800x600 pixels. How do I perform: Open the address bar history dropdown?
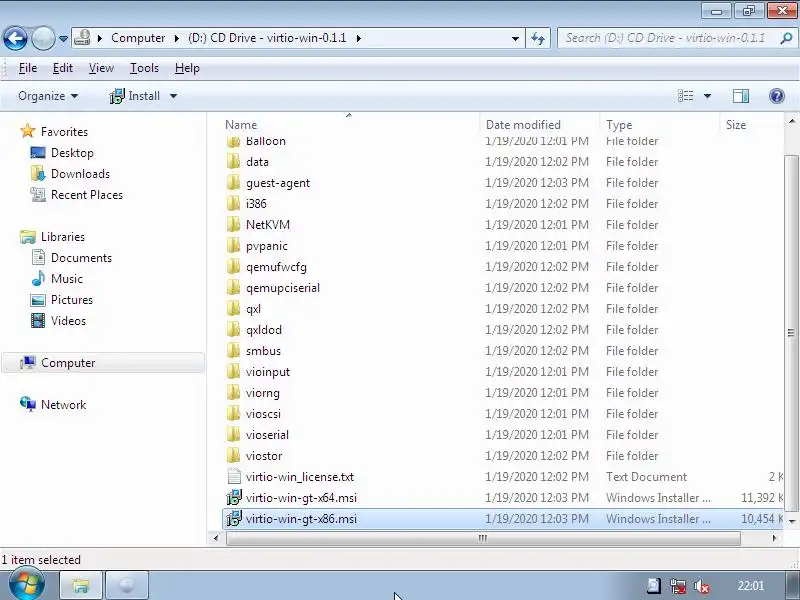[x=515, y=38]
